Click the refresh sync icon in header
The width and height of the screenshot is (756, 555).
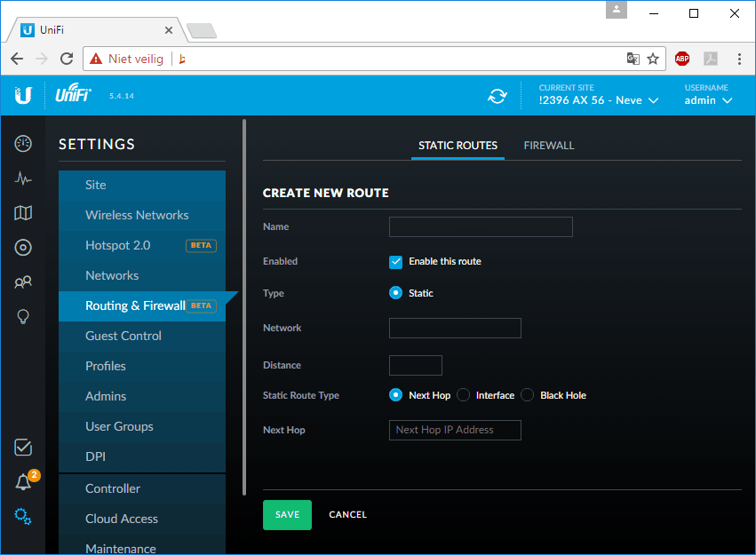[x=497, y=96]
